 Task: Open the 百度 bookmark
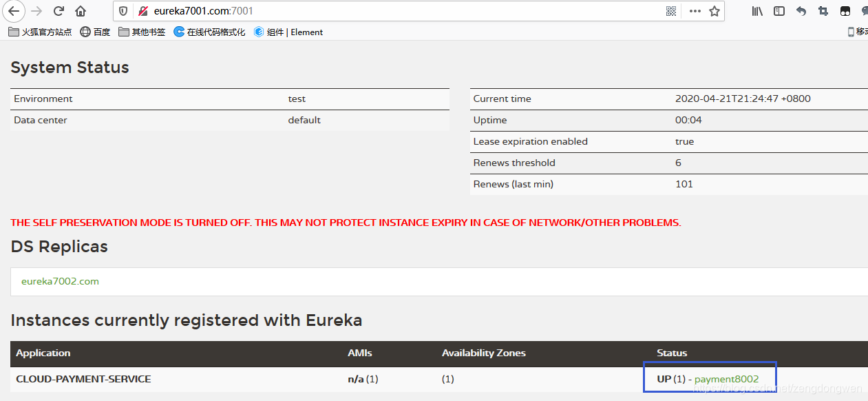point(95,32)
